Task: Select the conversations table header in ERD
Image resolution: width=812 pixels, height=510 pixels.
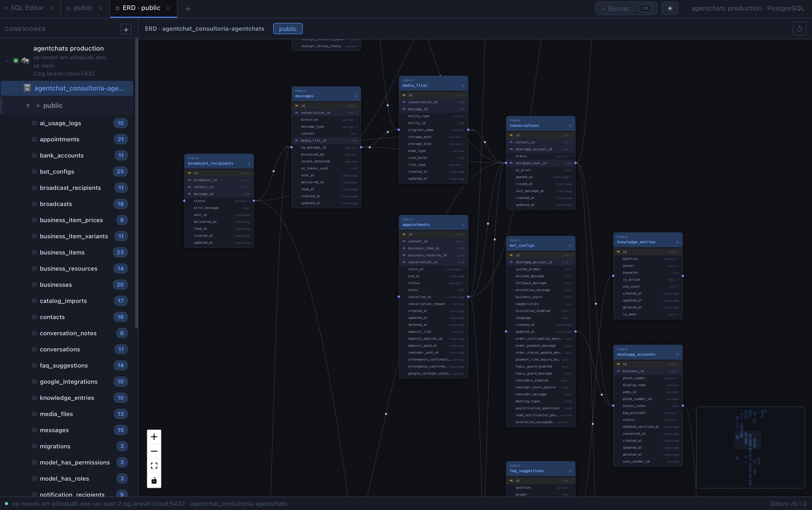Action: tap(540, 123)
